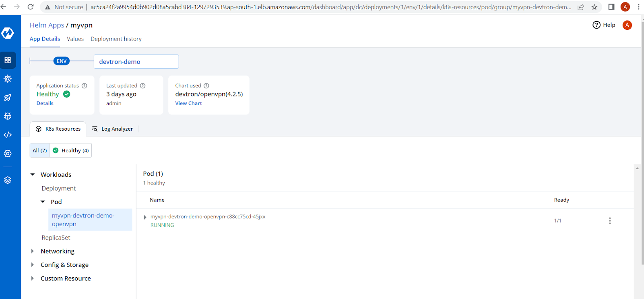The width and height of the screenshot is (644, 299).
Task: Select ReplicaSet in the Workloads tree
Action: click(x=56, y=238)
